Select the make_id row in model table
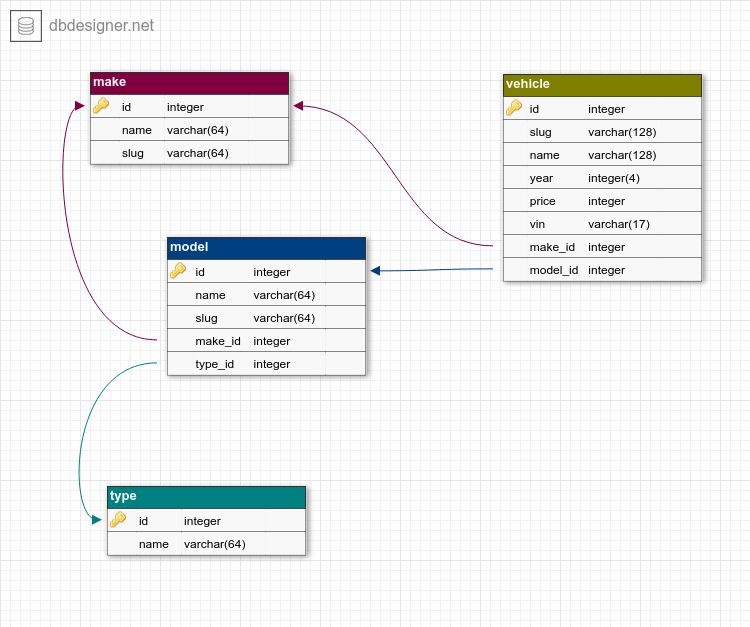This screenshot has width=750, height=627. pyautogui.click(x=266, y=341)
